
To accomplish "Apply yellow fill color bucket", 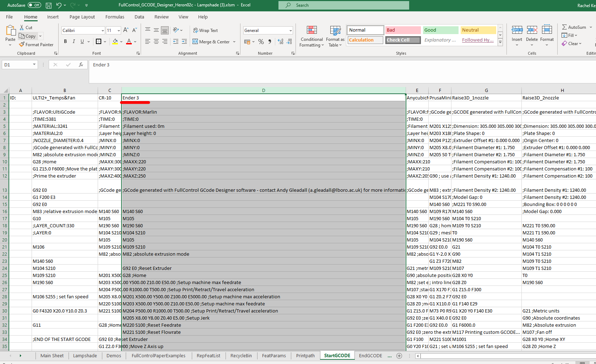I will [115, 42].
